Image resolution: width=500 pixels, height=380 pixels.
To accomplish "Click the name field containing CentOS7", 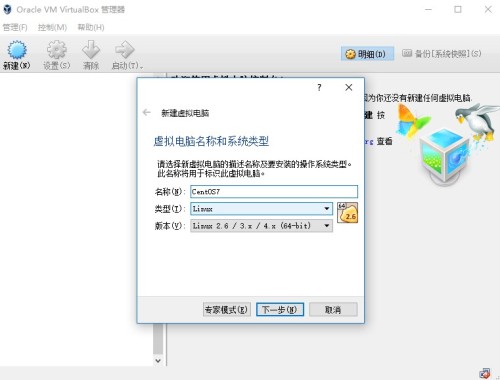I will [274, 192].
